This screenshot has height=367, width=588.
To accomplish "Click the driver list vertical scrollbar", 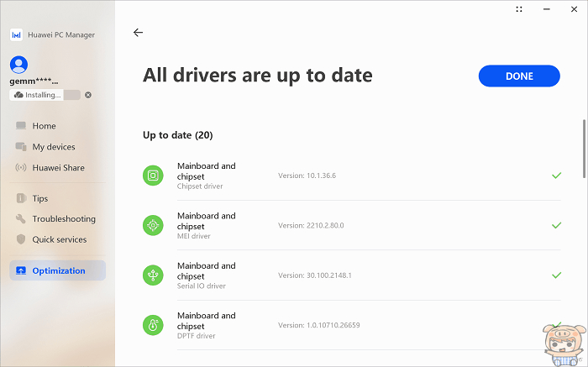I will tap(584, 149).
